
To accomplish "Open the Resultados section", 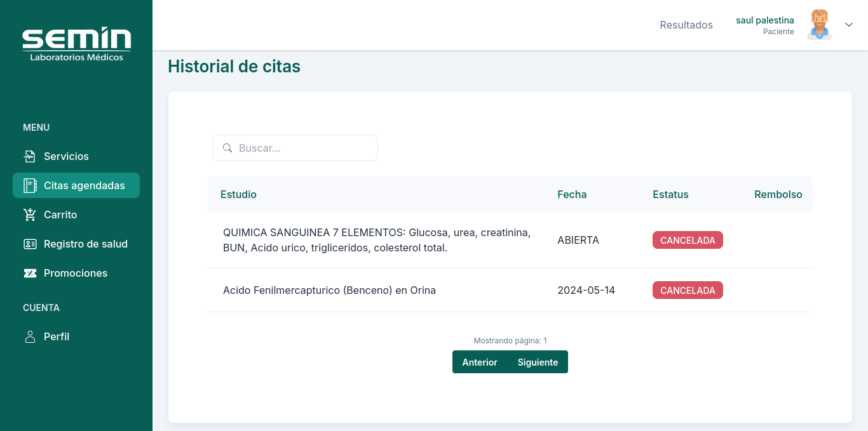I will (x=686, y=25).
